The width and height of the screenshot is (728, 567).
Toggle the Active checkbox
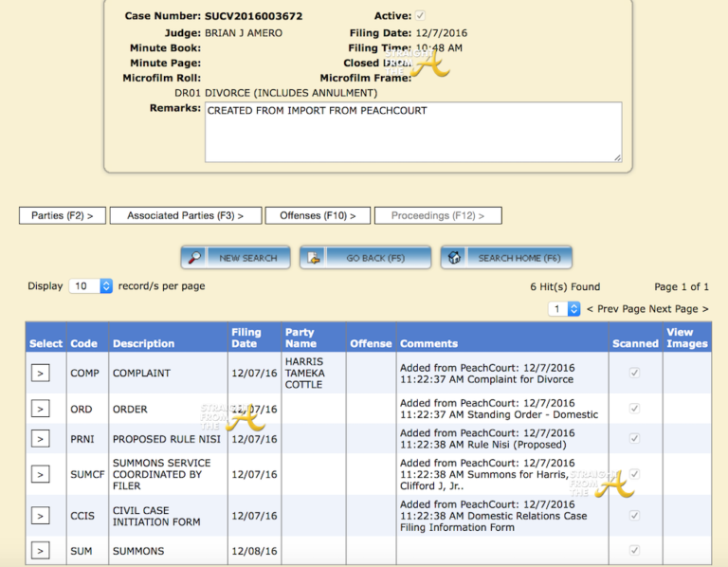(x=420, y=16)
